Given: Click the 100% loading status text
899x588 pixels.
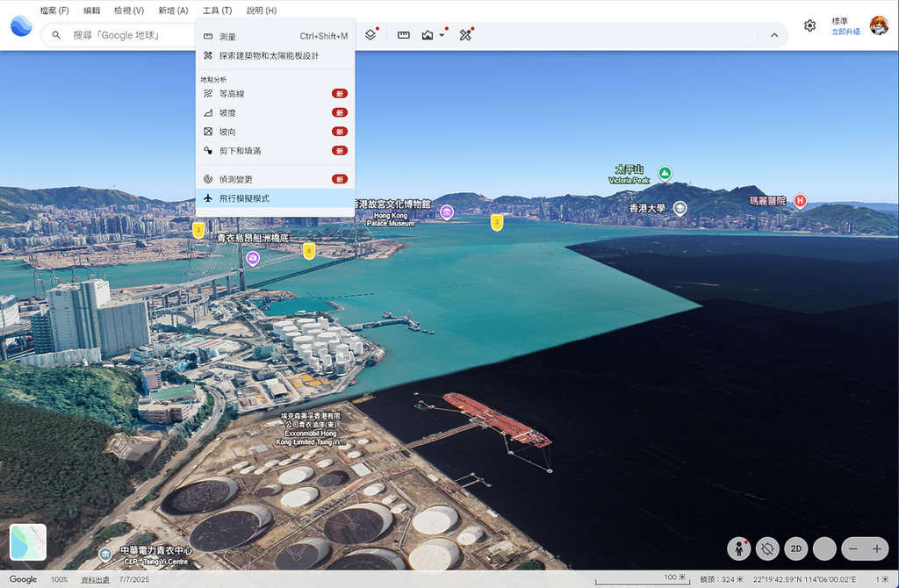Looking at the screenshot, I should [x=59, y=579].
